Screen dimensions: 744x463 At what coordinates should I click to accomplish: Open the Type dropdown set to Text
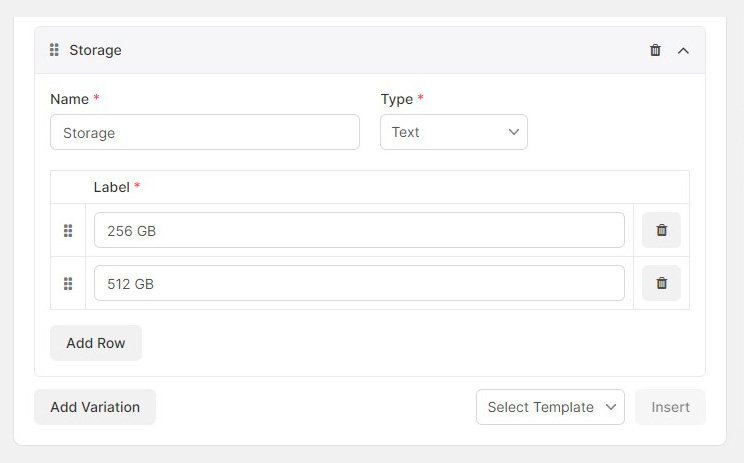point(453,132)
